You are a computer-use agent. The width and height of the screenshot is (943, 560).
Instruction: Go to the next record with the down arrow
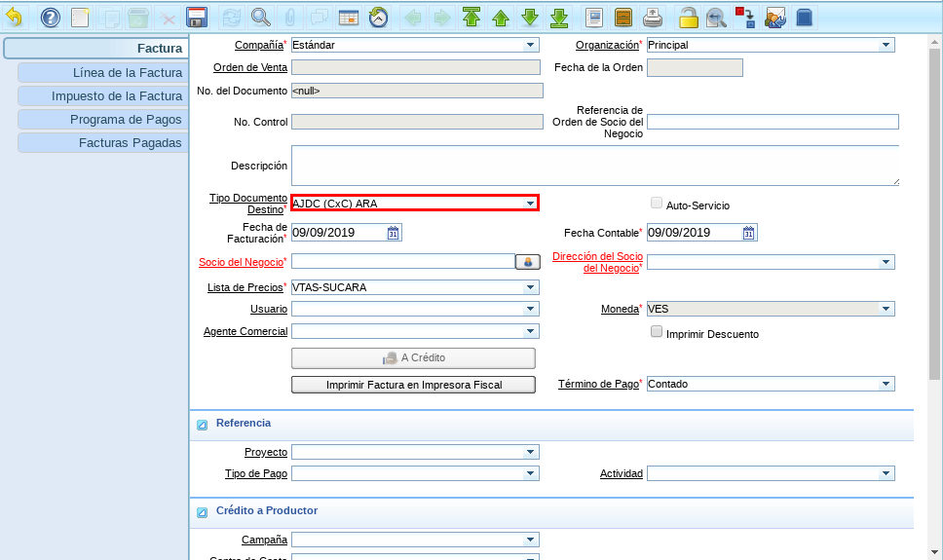click(x=530, y=18)
